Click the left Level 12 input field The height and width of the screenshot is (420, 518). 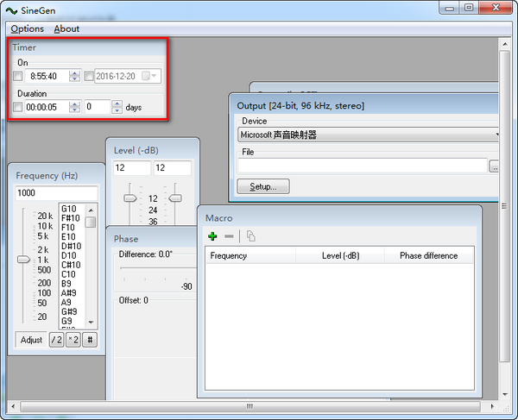point(132,168)
